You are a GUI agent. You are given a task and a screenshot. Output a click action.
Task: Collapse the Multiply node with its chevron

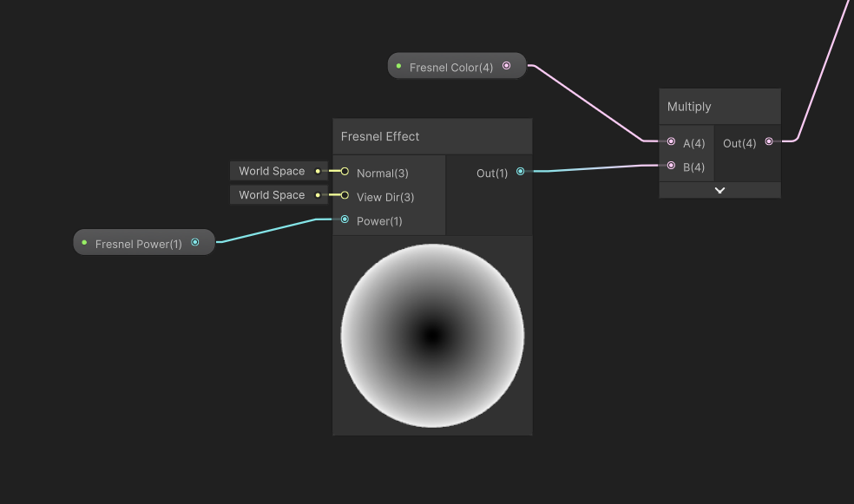[x=719, y=189]
